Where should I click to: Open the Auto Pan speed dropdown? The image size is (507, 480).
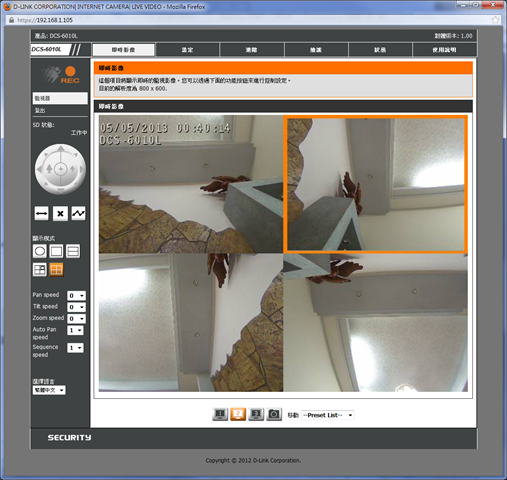75,330
